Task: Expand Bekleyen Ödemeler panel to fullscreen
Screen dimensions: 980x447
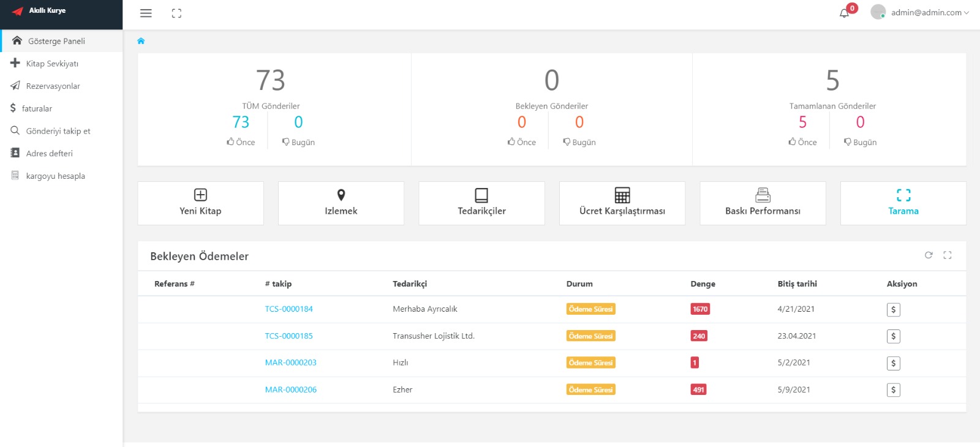Action: [948, 255]
